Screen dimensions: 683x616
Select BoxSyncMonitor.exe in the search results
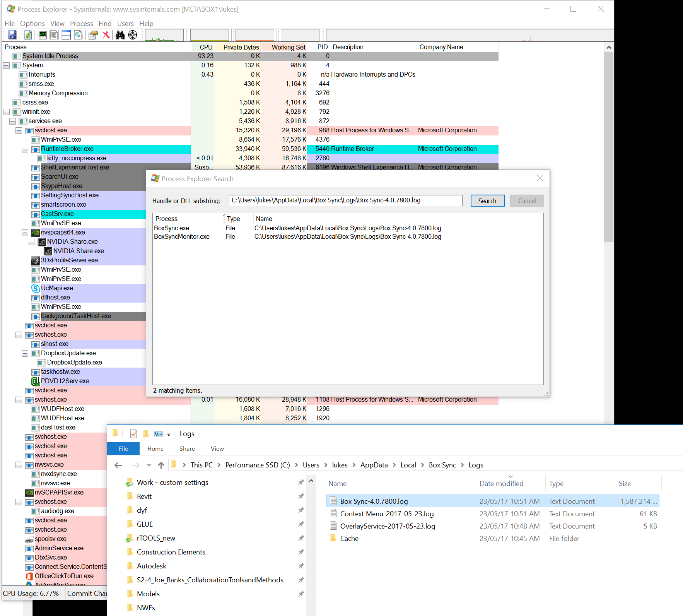(x=181, y=236)
